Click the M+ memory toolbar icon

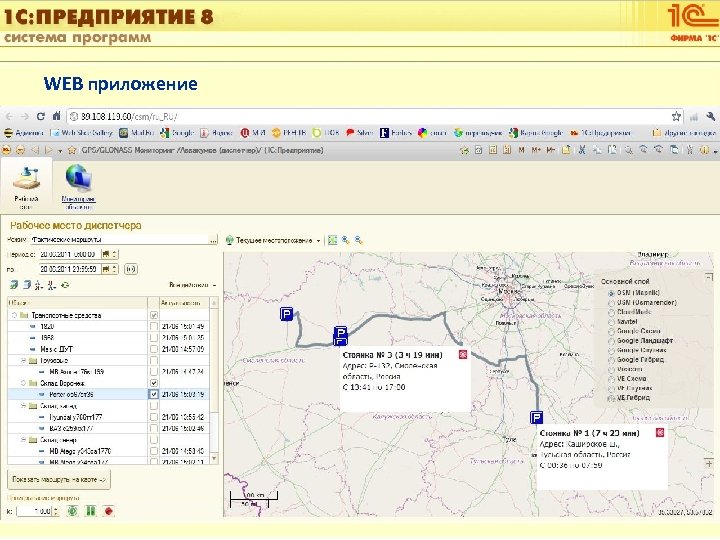pos(536,150)
